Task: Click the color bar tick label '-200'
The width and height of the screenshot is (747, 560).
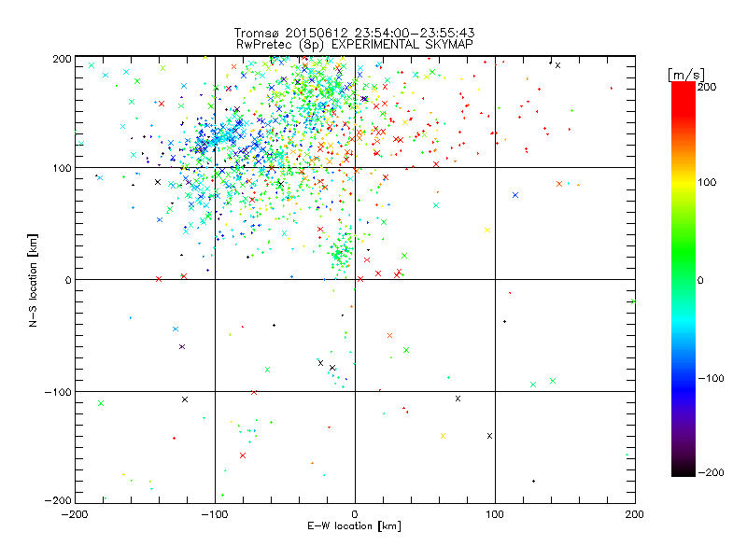Action: click(711, 472)
